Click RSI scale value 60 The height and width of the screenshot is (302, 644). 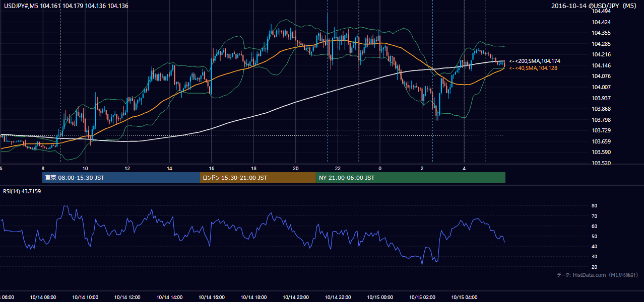click(595, 226)
